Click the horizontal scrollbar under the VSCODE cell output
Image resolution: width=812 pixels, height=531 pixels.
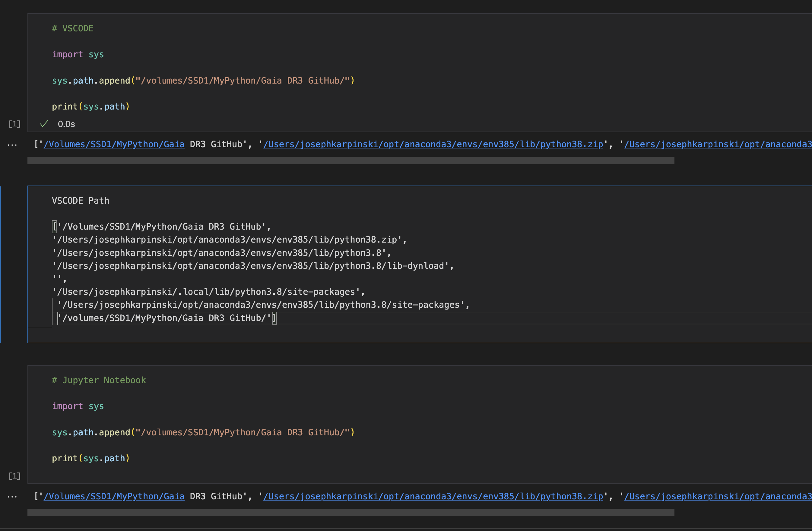(351, 161)
